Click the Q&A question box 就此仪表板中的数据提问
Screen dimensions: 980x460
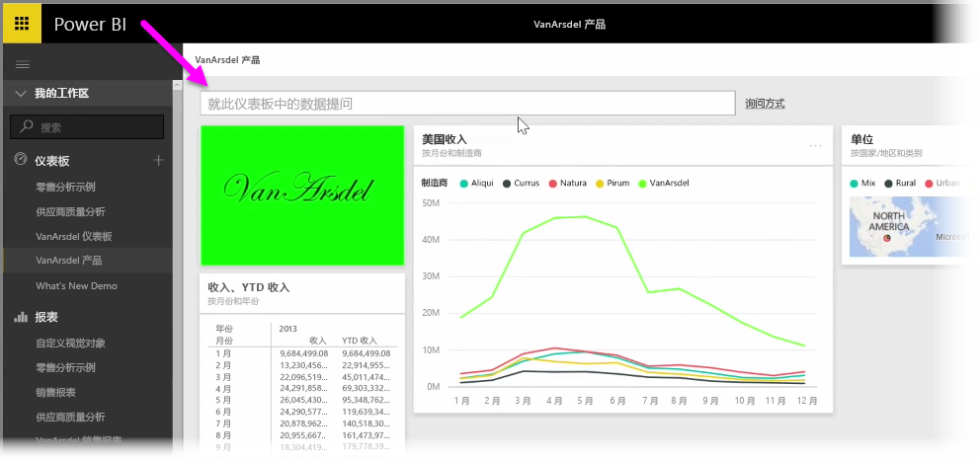[x=467, y=104]
